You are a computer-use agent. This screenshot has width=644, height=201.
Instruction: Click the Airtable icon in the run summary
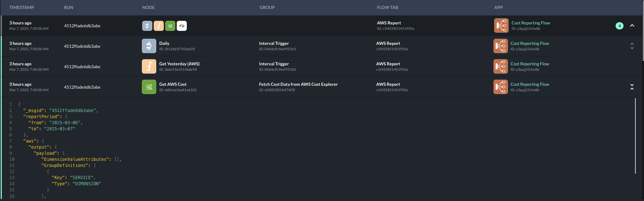pyautogui.click(x=182, y=26)
